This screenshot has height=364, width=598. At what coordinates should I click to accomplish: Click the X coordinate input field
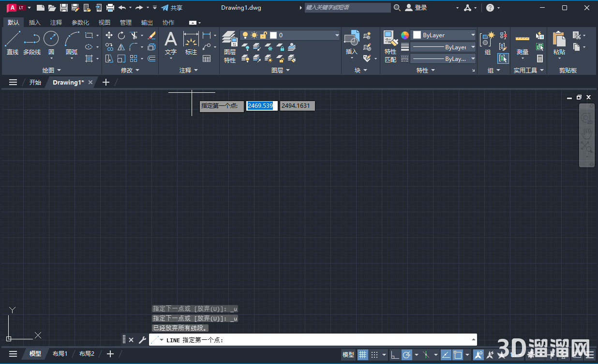(261, 105)
